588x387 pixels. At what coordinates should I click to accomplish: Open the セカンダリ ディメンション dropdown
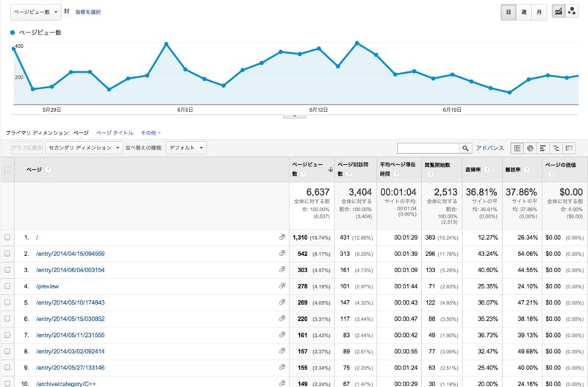click(x=84, y=148)
